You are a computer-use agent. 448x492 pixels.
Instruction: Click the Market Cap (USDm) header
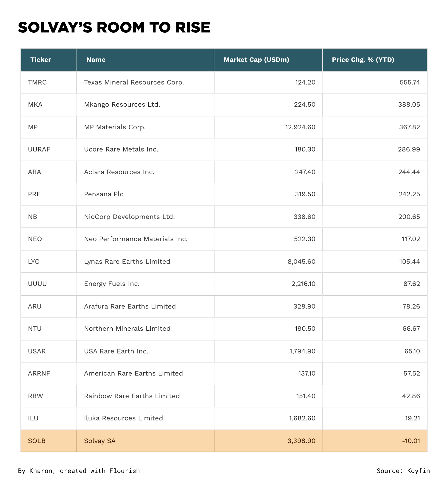coord(256,60)
